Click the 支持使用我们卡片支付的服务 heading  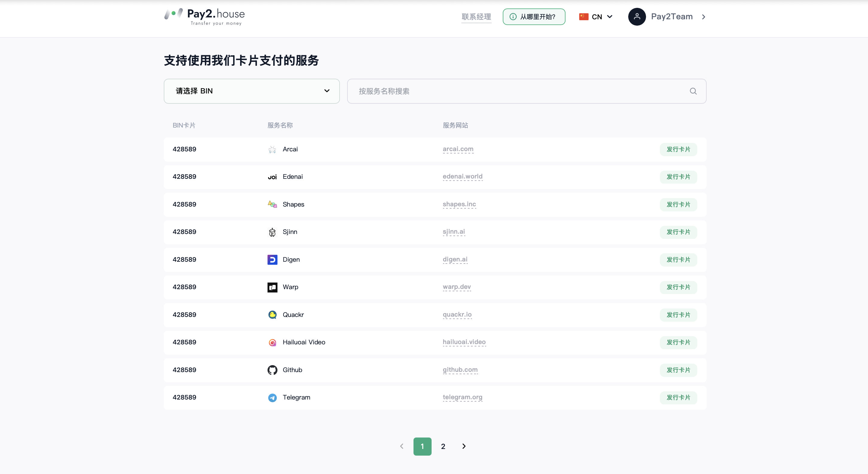pyautogui.click(x=241, y=60)
